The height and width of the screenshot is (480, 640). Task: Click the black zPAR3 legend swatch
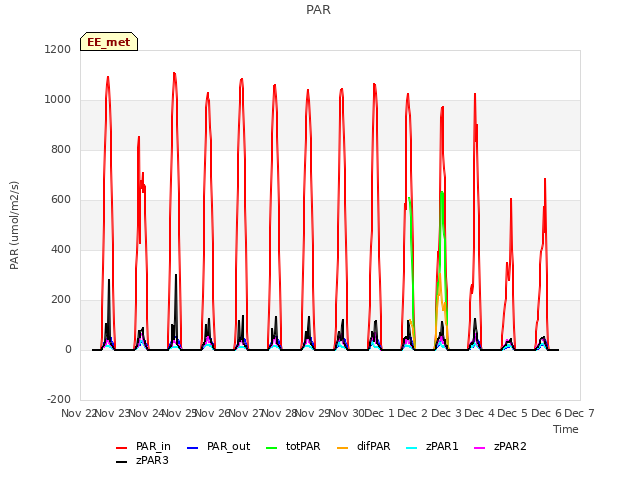click(122, 462)
